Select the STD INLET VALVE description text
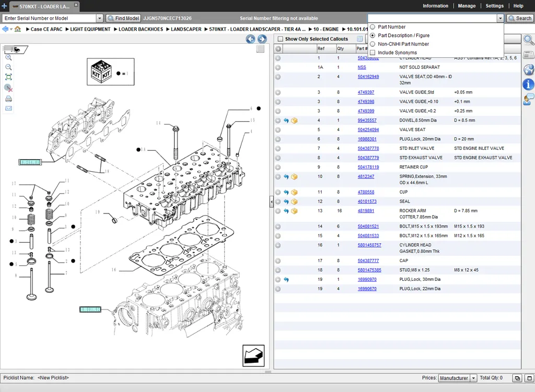Image resolution: width=535 pixels, height=392 pixels. pyautogui.click(x=416, y=149)
